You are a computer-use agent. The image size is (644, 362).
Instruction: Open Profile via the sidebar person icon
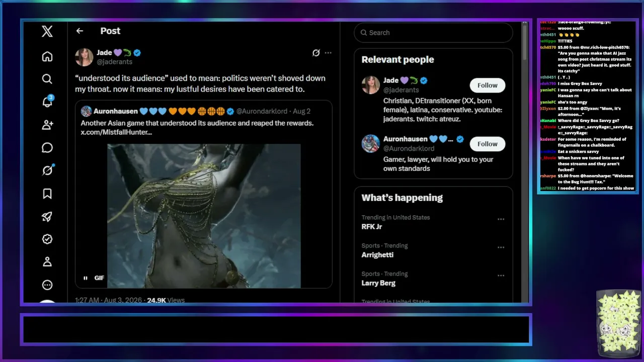[47, 262]
